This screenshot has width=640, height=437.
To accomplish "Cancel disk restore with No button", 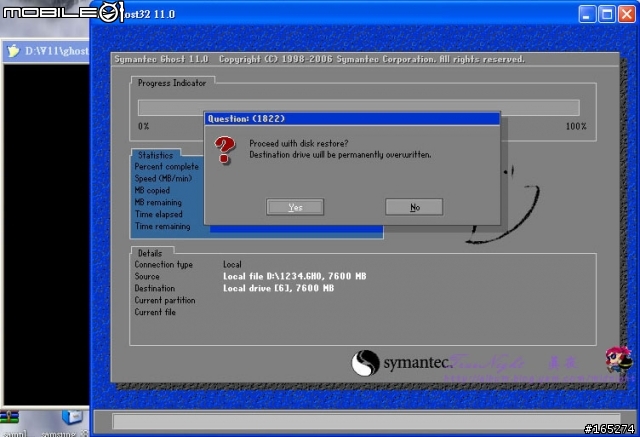I will (x=414, y=207).
